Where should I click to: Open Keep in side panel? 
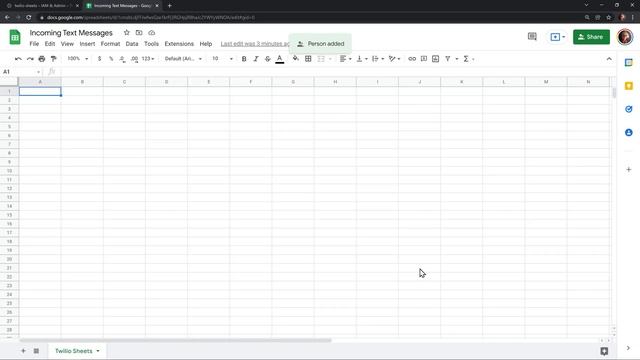629,86
